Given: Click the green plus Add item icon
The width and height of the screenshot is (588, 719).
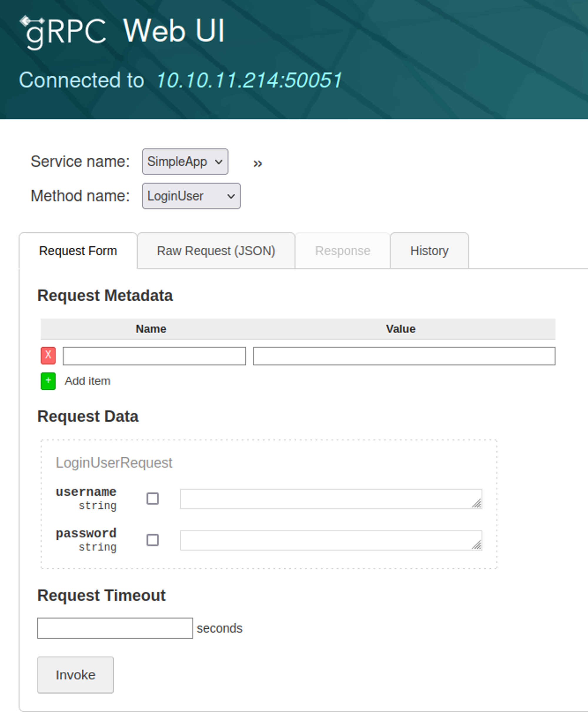Looking at the screenshot, I should [x=48, y=381].
